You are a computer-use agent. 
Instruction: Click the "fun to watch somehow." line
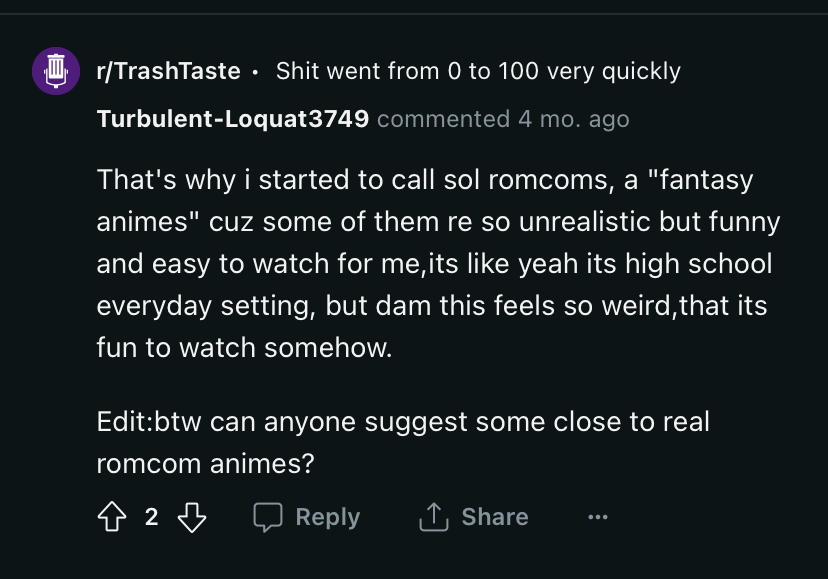tap(244, 348)
